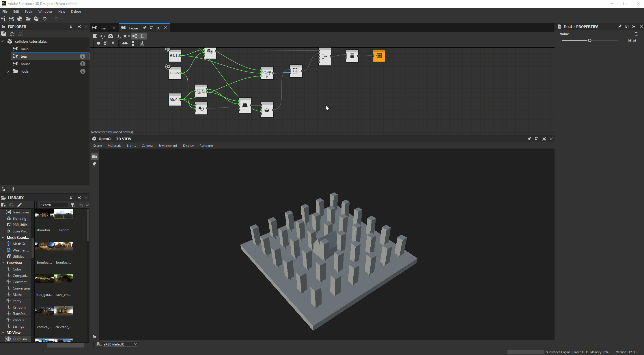The image size is (644, 355).
Task: Click the Save All icon in main toolbar
Action: tap(36, 19)
